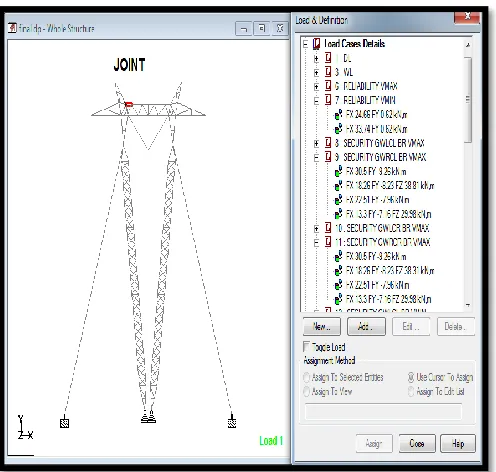Viewport: 496px width, 472px height.
Task: Click the central pinned support symbol at tower base
Action: tap(148, 417)
